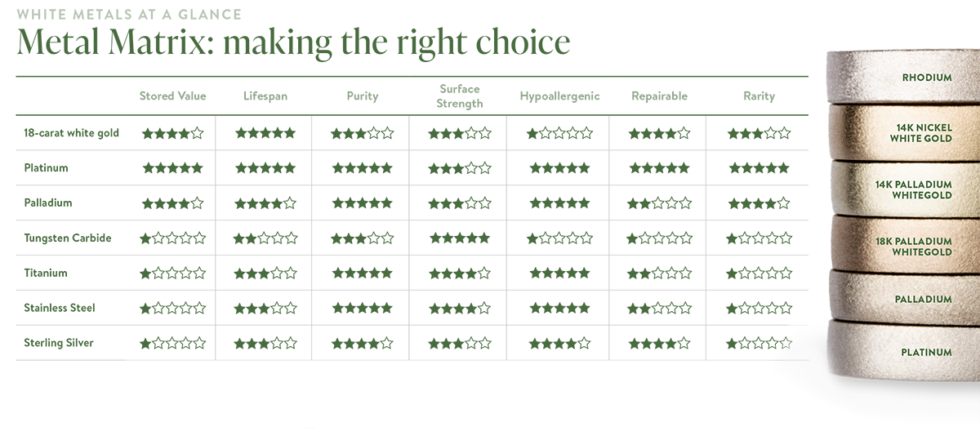The height and width of the screenshot is (436, 980).
Task: Select the Hypoallergenic column header
Action: pyautogui.click(x=559, y=96)
